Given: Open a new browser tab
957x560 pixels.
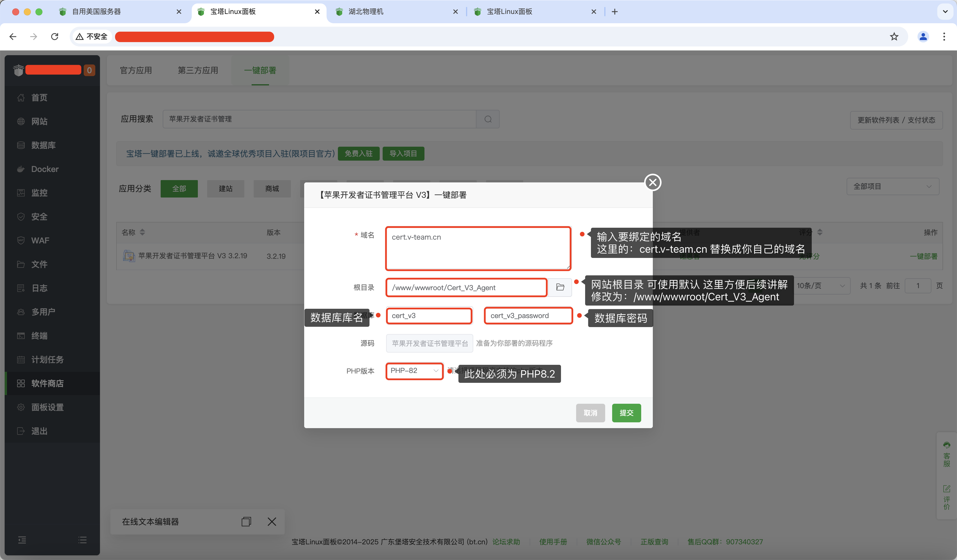Looking at the screenshot, I should (x=614, y=12).
